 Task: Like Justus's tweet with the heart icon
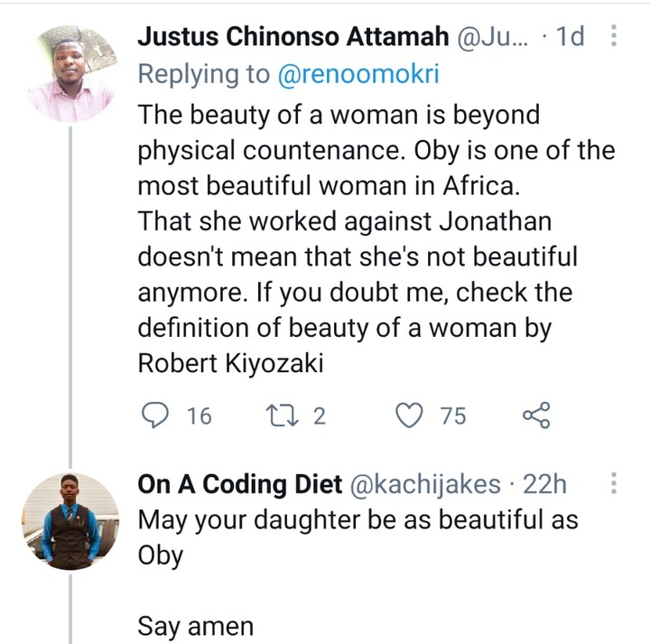click(411, 415)
